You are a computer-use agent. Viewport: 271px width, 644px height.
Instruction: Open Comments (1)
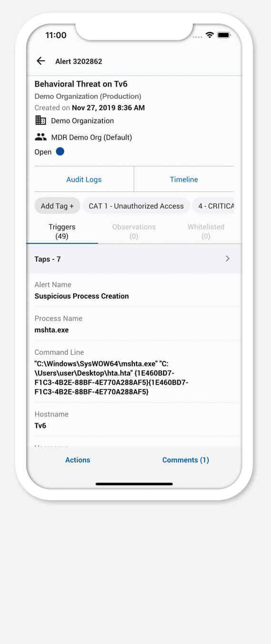pyautogui.click(x=185, y=460)
